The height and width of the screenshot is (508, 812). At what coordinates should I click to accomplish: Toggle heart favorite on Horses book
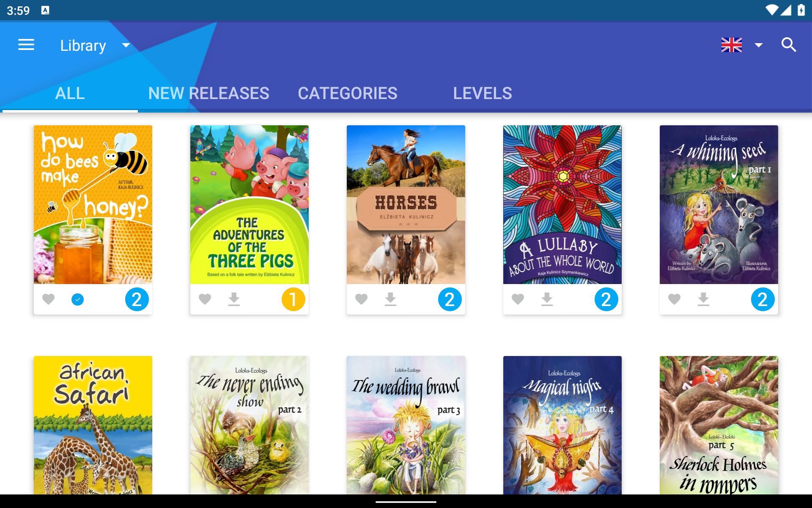pyautogui.click(x=362, y=299)
